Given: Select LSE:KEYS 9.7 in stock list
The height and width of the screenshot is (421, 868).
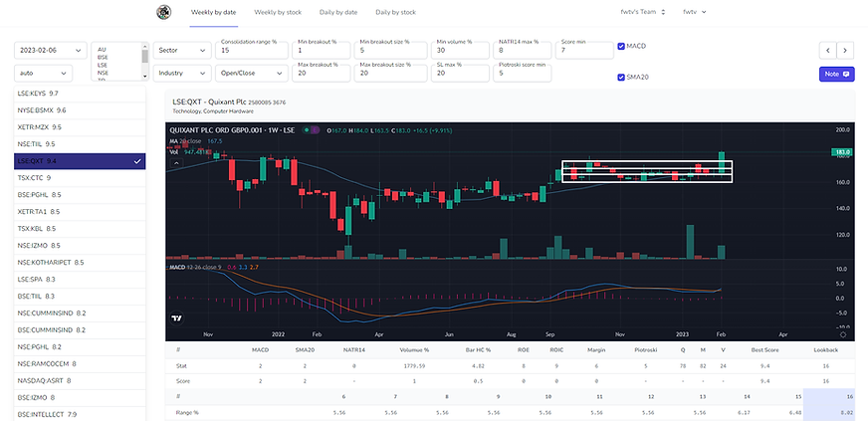Looking at the screenshot, I should coord(80,94).
